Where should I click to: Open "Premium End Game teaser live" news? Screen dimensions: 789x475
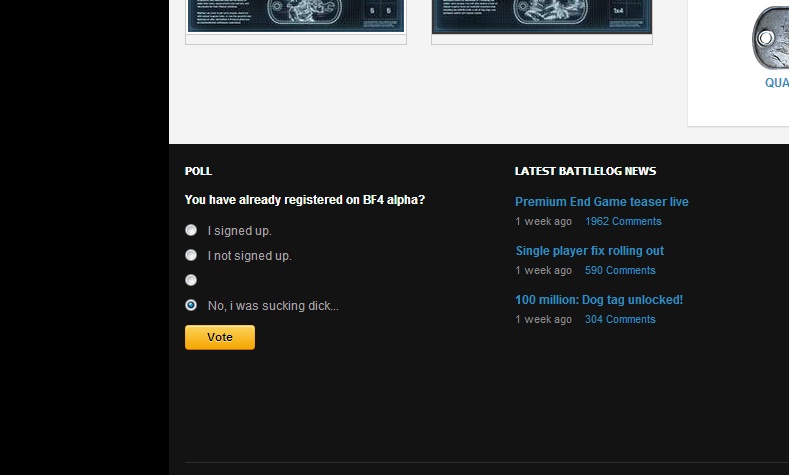click(x=601, y=202)
